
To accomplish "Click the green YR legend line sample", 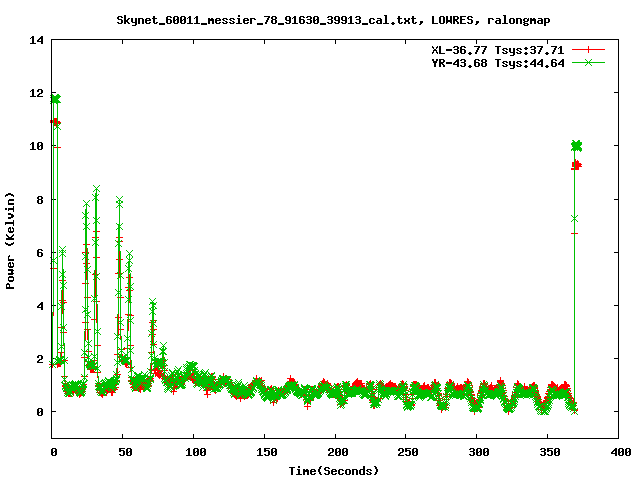I will (x=588, y=62).
